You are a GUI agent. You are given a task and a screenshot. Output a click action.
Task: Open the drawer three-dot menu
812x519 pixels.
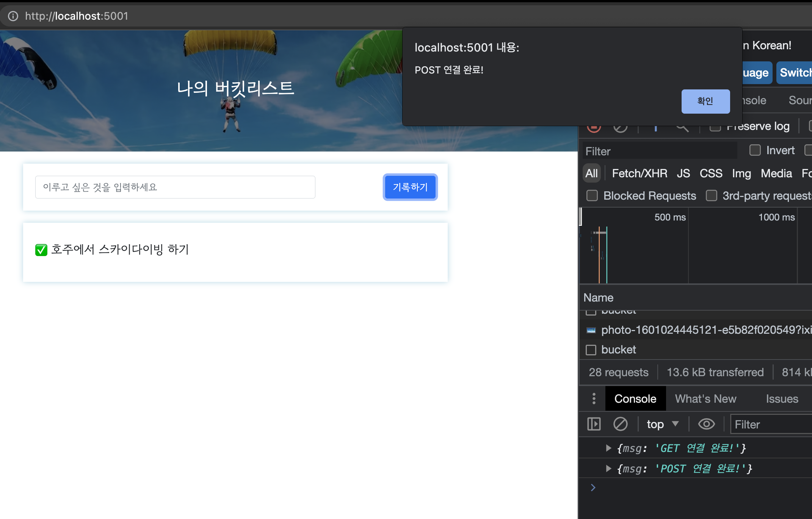[x=594, y=399]
